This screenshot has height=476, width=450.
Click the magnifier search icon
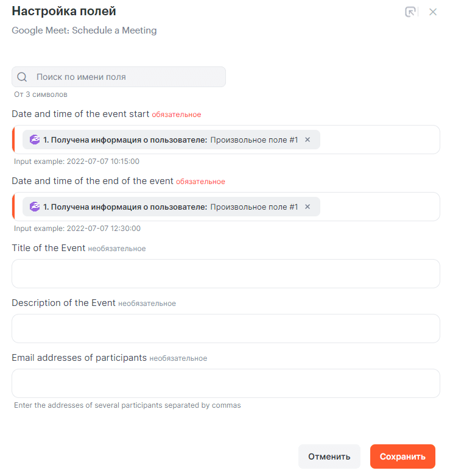[23, 77]
